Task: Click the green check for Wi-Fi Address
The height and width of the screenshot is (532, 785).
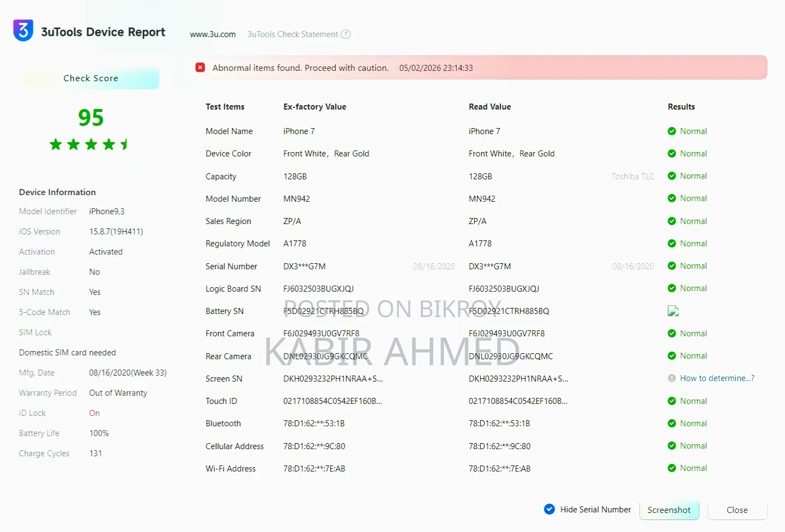Action: pos(672,468)
